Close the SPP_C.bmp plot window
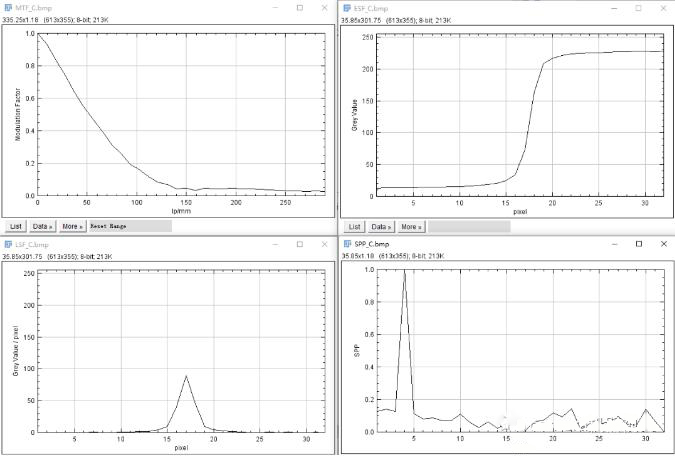675x456 pixels. tap(663, 244)
